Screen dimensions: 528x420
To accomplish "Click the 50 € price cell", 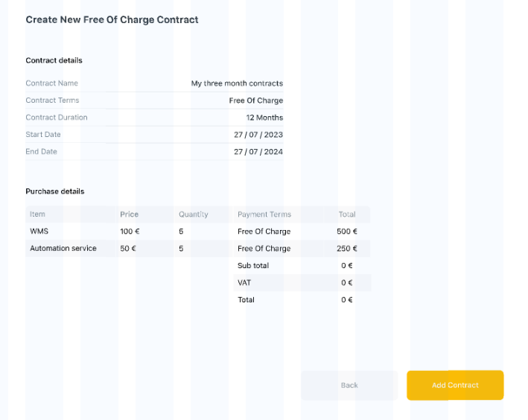I will pyautogui.click(x=128, y=249).
